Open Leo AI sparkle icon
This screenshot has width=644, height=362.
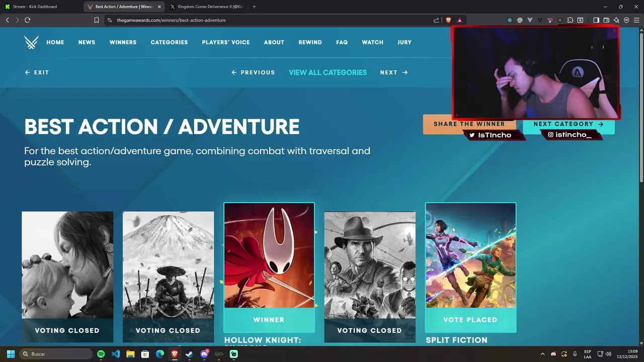(616, 20)
